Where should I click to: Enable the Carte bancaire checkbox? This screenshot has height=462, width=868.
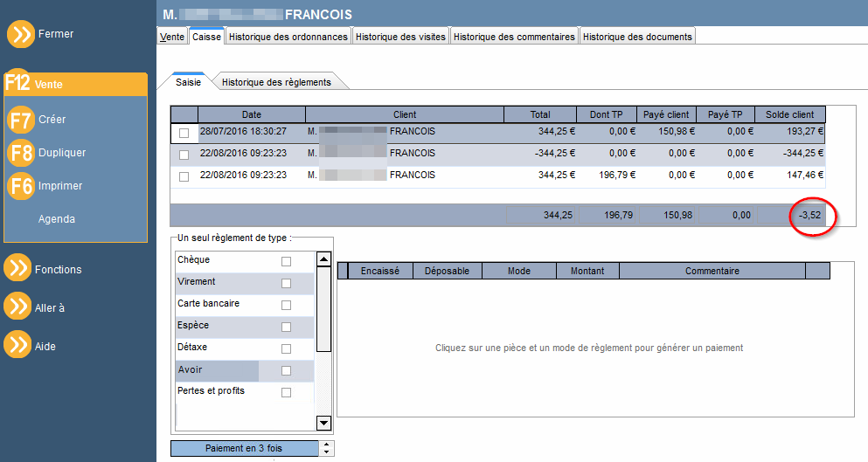tap(286, 306)
